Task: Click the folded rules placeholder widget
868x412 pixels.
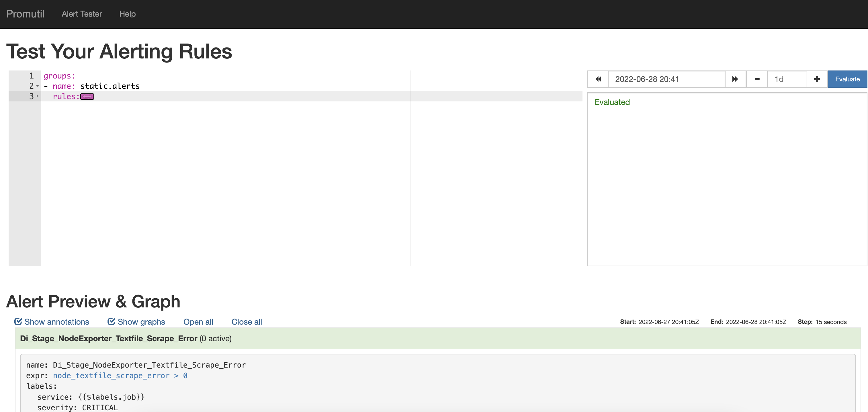Action: (x=87, y=97)
